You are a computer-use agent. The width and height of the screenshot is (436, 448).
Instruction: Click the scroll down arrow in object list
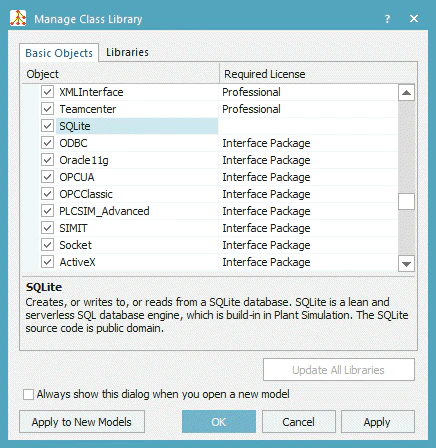point(406,264)
